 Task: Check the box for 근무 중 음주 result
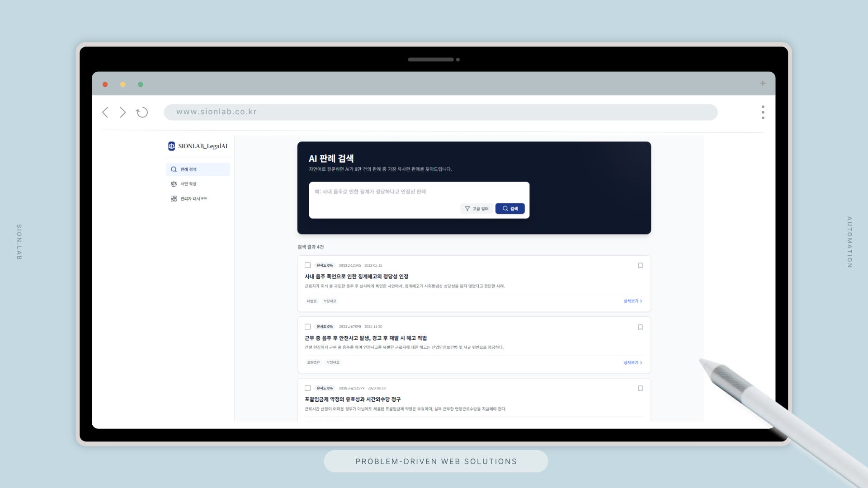(x=307, y=327)
